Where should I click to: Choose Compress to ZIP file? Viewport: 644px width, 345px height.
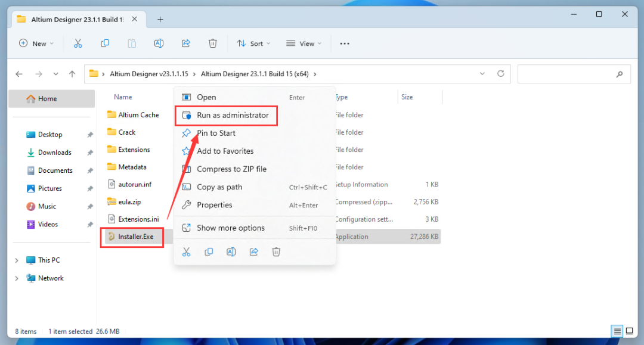coord(231,169)
